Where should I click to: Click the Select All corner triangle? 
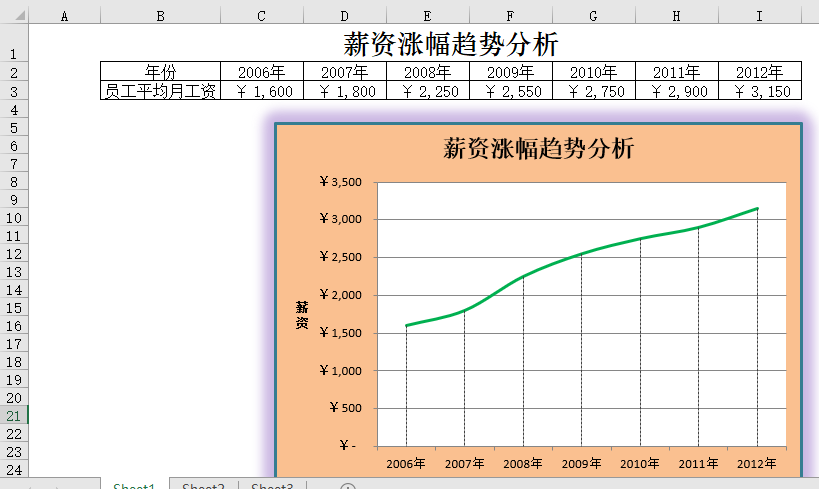[14, 16]
